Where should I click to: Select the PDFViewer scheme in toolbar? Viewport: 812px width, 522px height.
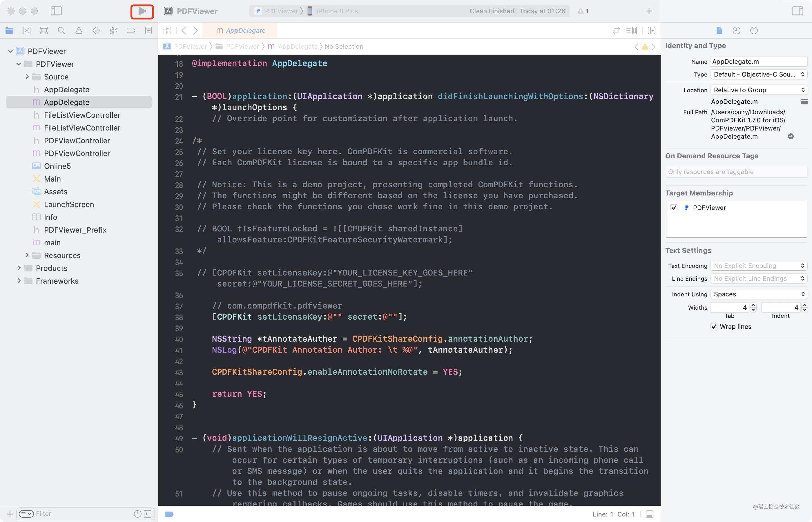coord(277,11)
